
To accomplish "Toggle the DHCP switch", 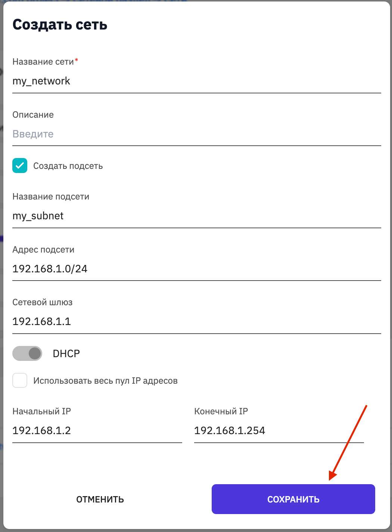I will pyautogui.click(x=27, y=353).
